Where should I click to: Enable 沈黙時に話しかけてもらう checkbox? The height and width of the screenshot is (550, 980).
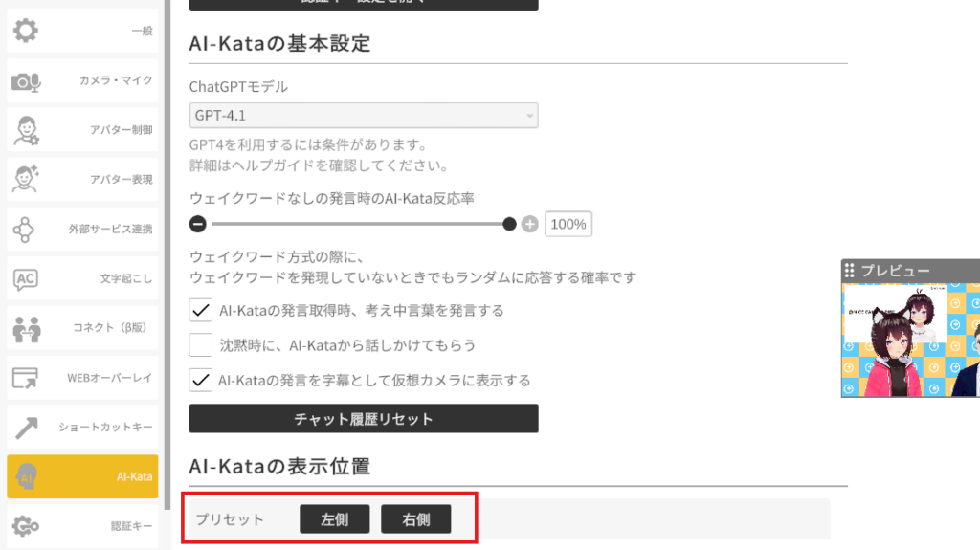201,344
